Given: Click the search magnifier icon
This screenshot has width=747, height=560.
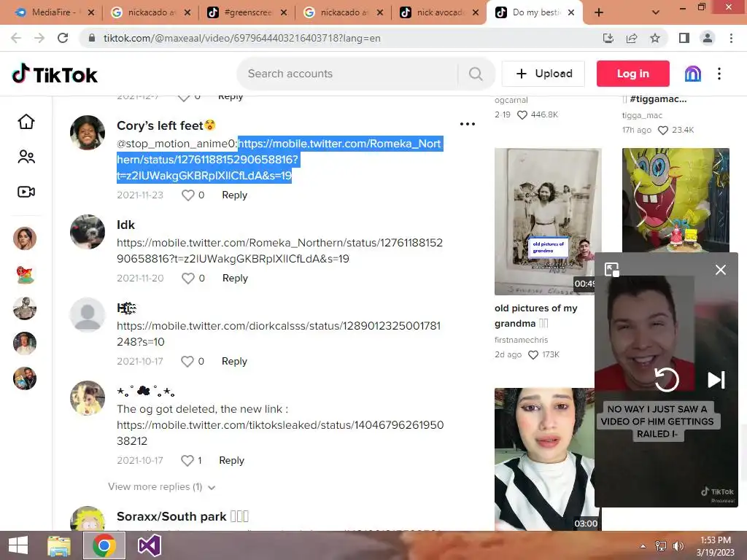Looking at the screenshot, I should click(x=476, y=74).
